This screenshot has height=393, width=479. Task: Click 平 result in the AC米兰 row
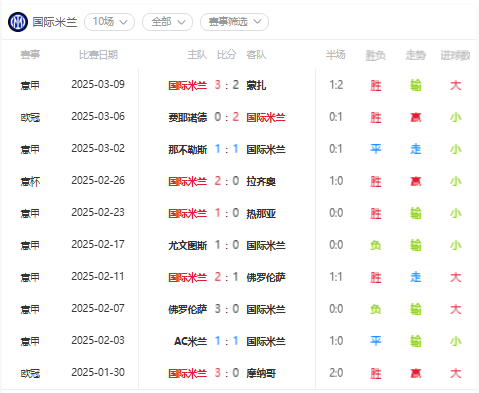[x=376, y=341]
